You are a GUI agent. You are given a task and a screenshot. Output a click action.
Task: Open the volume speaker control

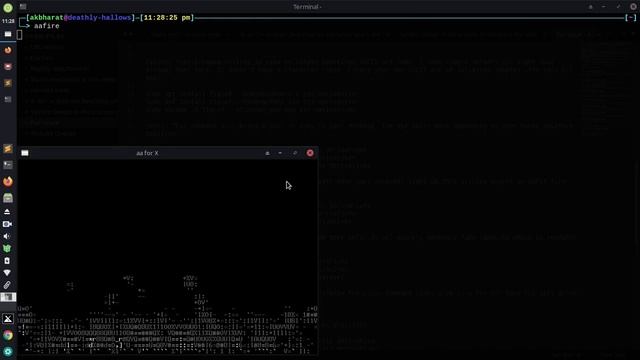click(x=7, y=236)
